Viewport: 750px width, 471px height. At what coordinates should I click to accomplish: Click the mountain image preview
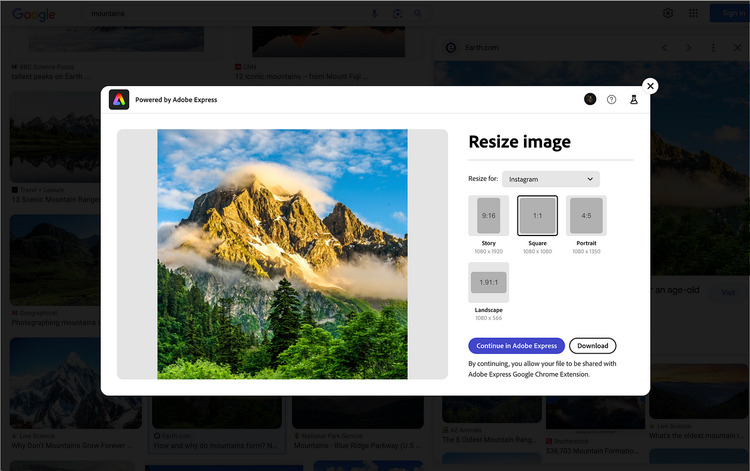[x=283, y=254]
